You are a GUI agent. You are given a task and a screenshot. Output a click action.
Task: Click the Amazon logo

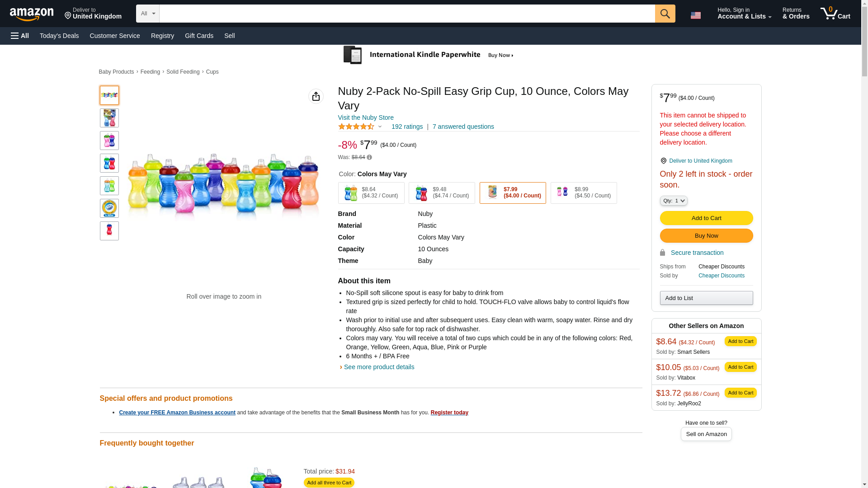point(32,14)
